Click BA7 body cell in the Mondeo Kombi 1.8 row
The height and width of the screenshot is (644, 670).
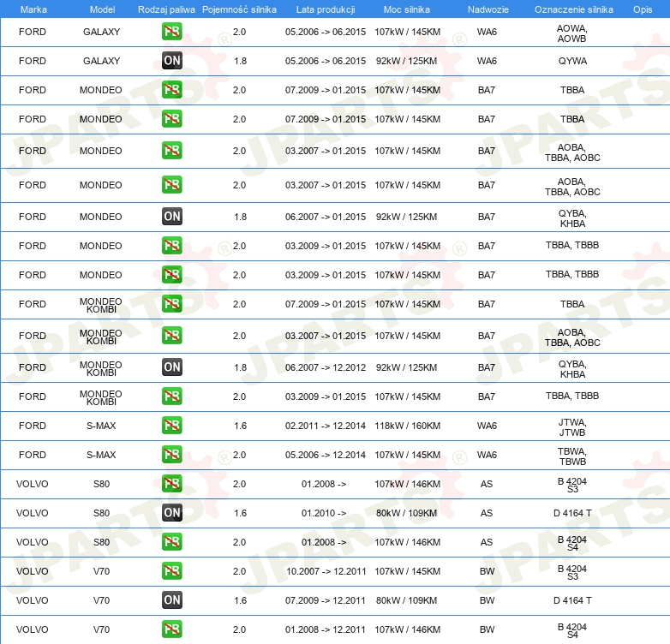pos(487,367)
